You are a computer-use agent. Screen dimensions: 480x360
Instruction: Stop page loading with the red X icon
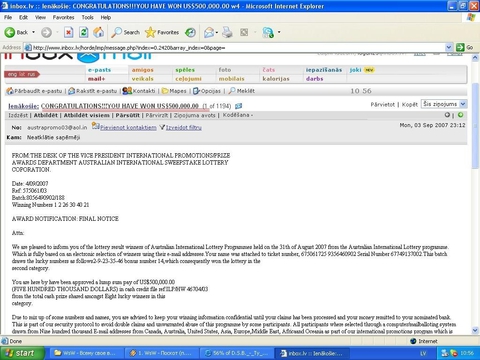click(68, 32)
